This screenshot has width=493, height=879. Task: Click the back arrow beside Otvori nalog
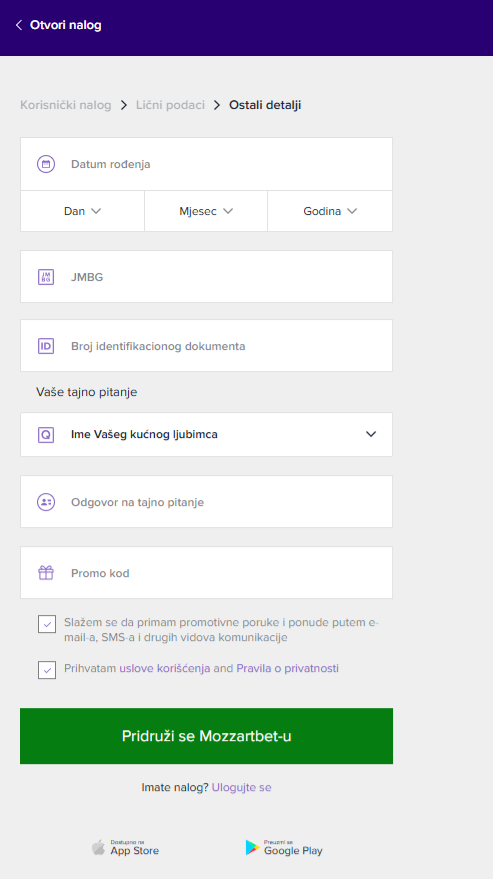click(19, 25)
